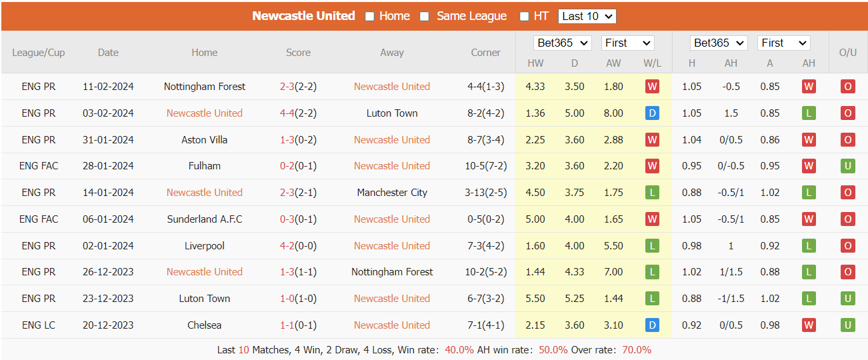
Task: Click the League/Cup column header
Action: point(39,53)
